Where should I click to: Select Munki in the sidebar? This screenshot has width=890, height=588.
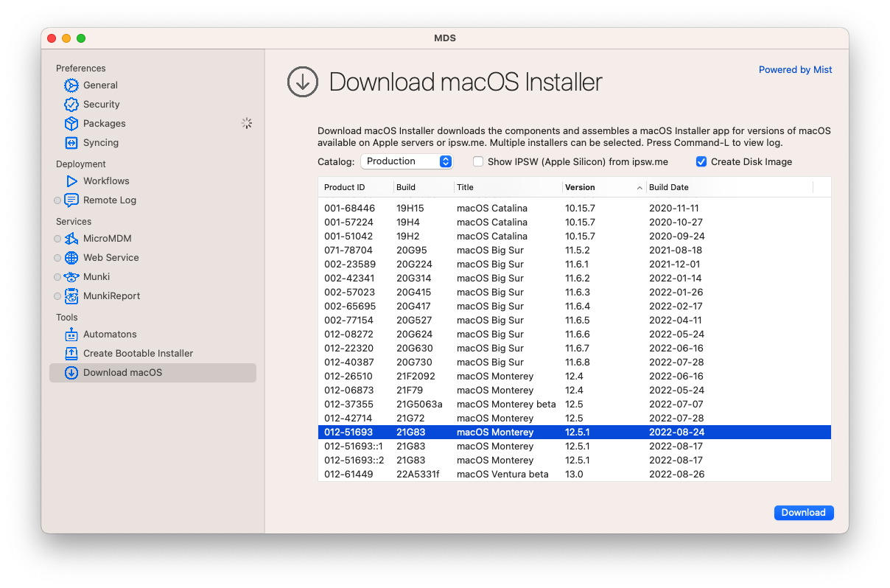(153, 277)
